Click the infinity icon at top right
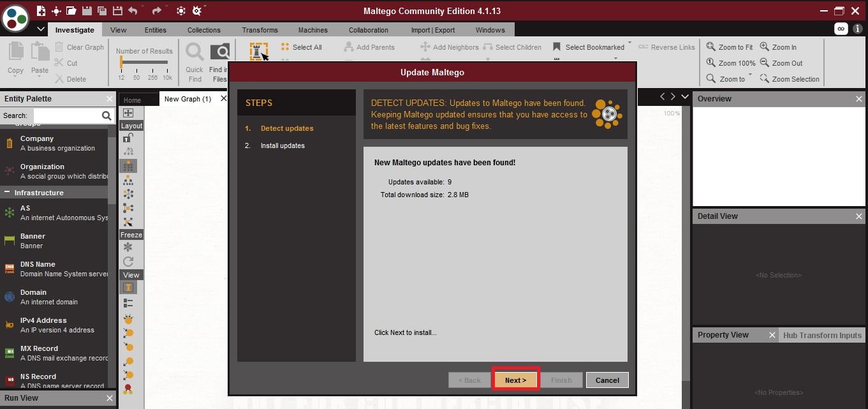The height and width of the screenshot is (409, 868). point(841,29)
